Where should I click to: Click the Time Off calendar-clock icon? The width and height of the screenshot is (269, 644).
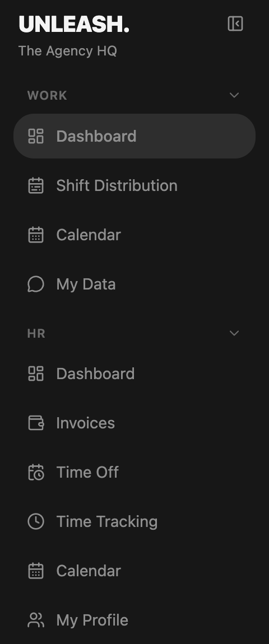pyautogui.click(x=36, y=472)
